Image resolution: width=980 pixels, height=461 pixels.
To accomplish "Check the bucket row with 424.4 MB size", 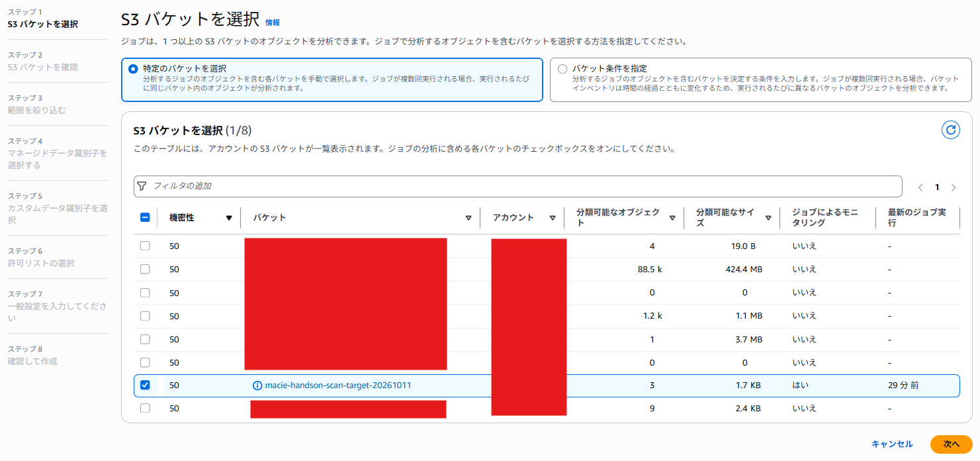I will pyautogui.click(x=146, y=269).
